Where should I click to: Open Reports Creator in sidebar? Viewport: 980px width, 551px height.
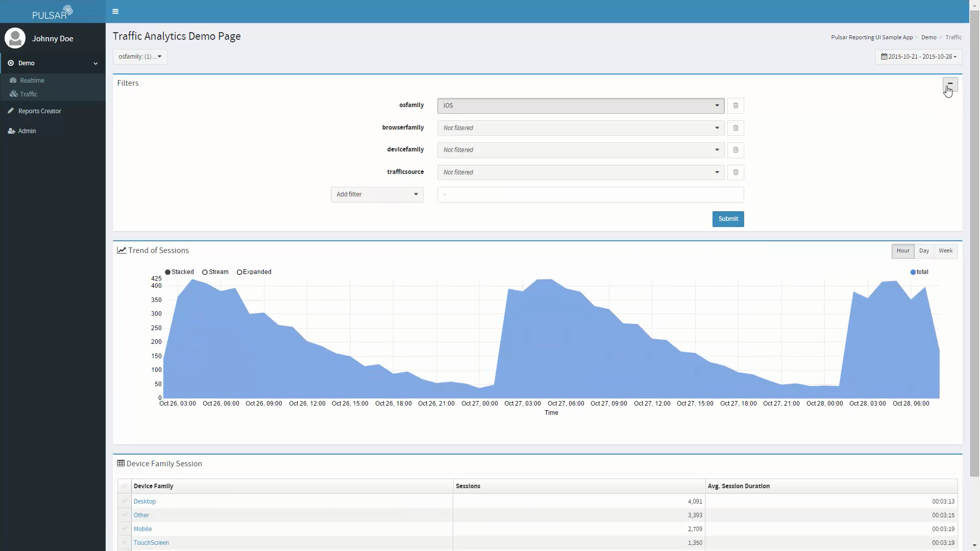pos(39,111)
